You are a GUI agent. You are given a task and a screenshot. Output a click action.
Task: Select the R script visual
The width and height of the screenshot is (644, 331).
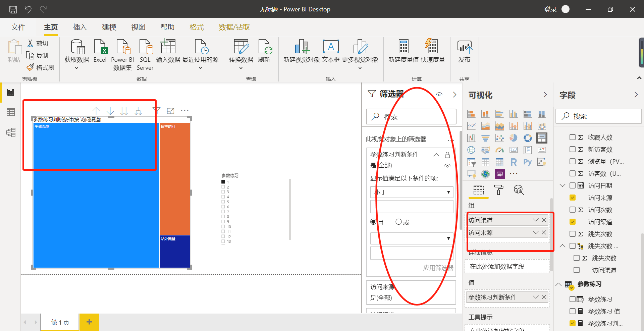coord(514,162)
